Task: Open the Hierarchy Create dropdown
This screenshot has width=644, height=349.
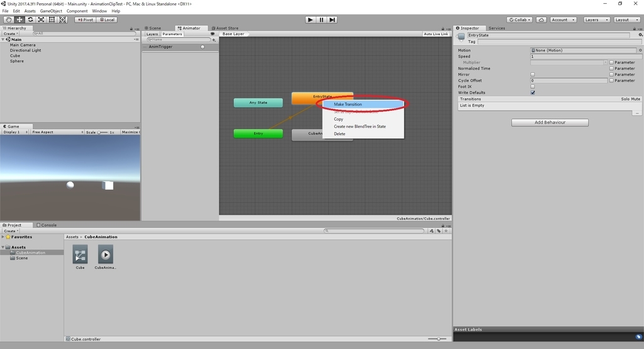Action: point(11,34)
